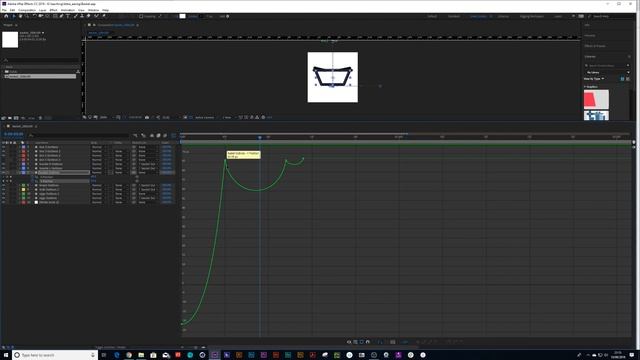Switch to the Project panel tab
The height and width of the screenshot is (360, 640).
[x=9, y=25]
